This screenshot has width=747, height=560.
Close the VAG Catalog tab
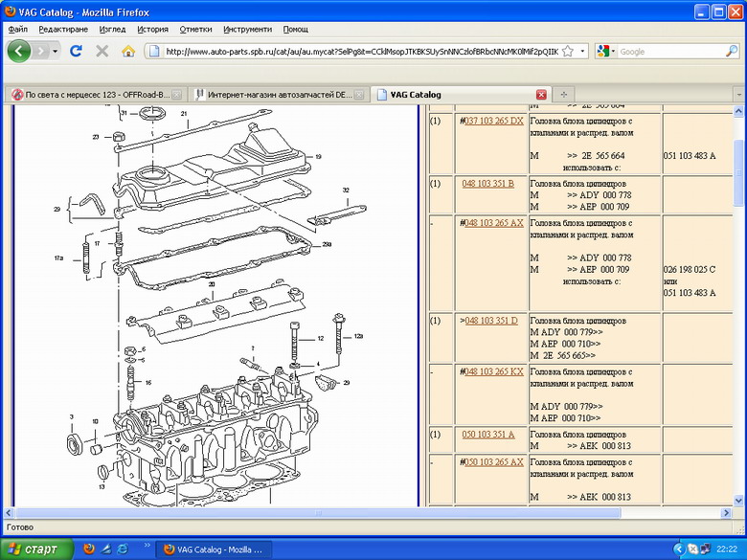tap(541, 95)
